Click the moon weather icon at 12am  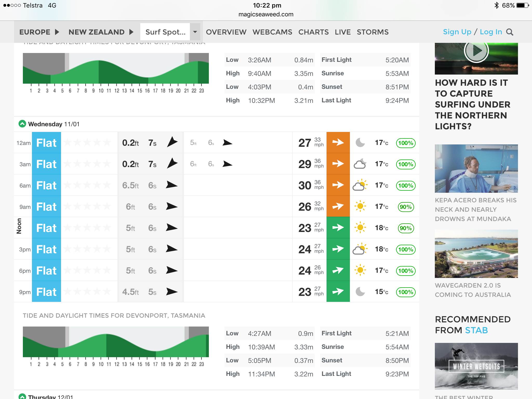[x=360, y=142]
